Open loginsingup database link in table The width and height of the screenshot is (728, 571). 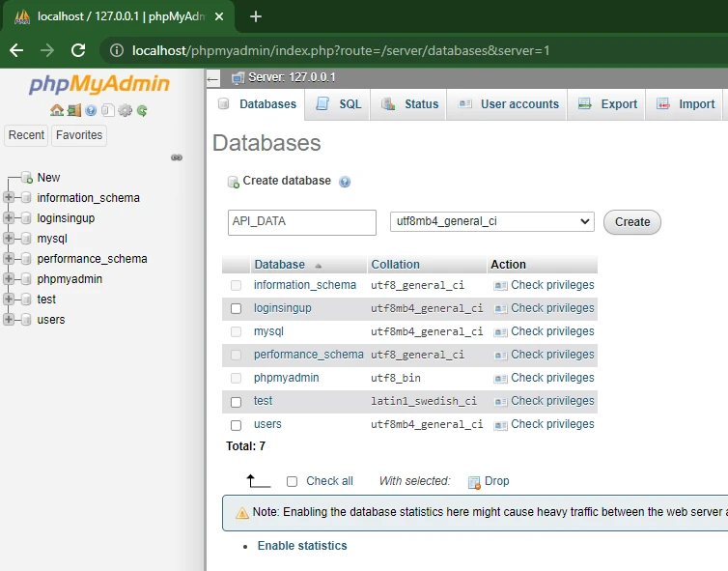(x=282, y=308)
